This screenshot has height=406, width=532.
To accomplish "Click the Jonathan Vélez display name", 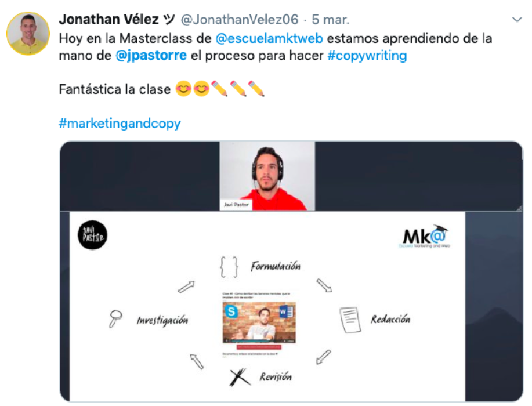I will point(109,20).
